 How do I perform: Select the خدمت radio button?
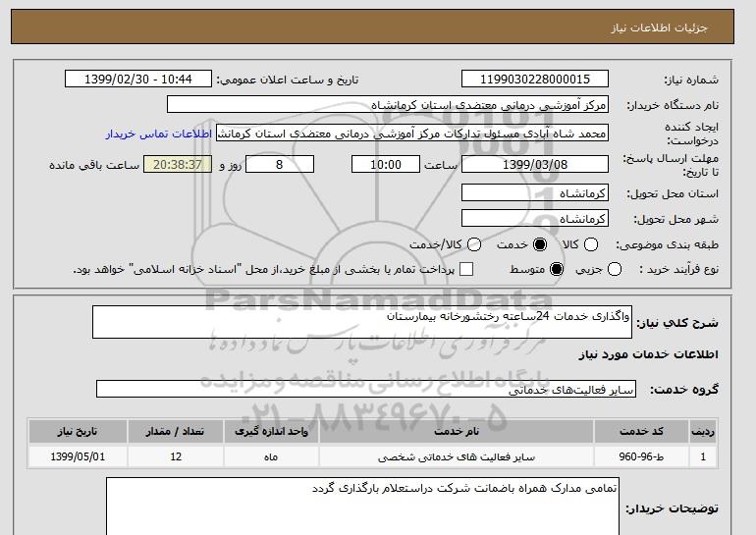coord(540,244)
